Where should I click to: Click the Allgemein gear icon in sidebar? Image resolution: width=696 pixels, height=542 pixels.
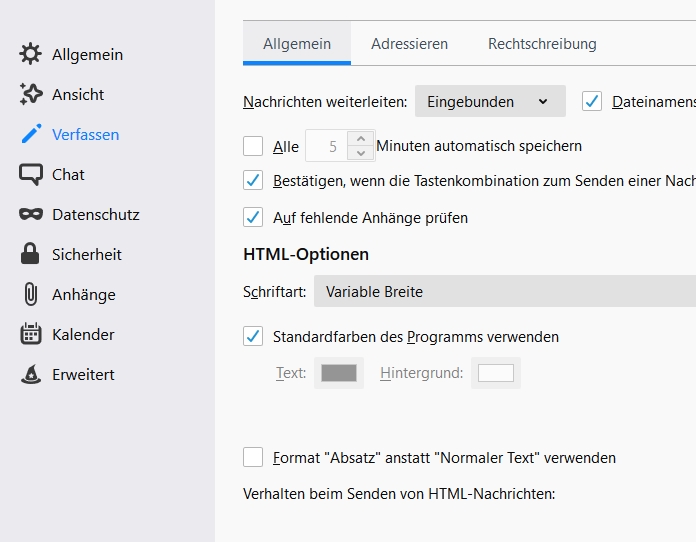click(x=31, y=54)
